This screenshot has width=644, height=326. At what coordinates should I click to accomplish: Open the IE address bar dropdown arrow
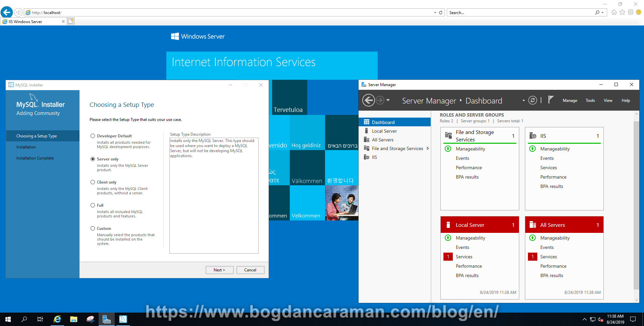coord(435,12)
